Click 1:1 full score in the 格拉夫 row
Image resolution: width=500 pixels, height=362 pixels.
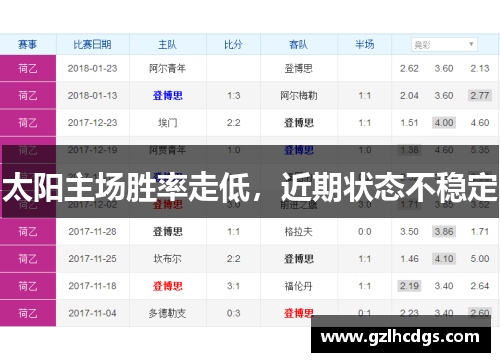233,231
